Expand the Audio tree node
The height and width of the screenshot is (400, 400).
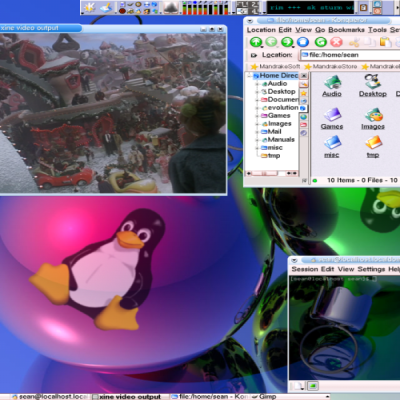[257, 84]
